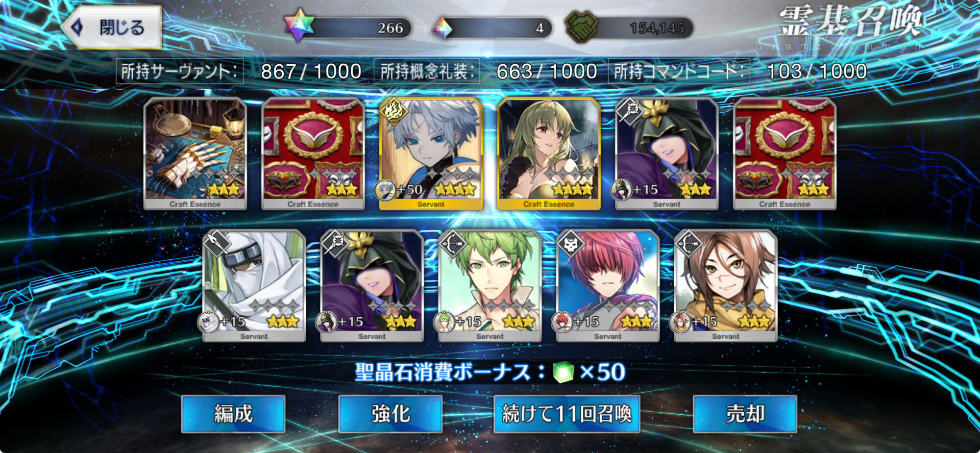980x453 pixels.
Task: Select the gold-framed silver-haired 4-star Servant card
Action: (x=431, y=153)
